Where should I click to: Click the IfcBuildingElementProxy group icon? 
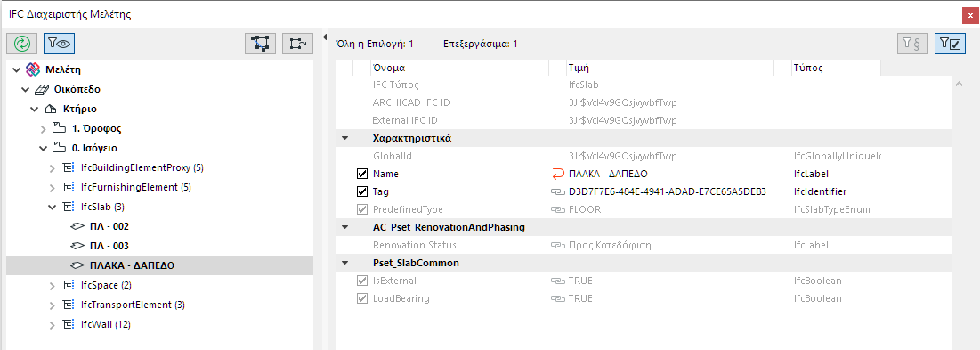[69, 167]
